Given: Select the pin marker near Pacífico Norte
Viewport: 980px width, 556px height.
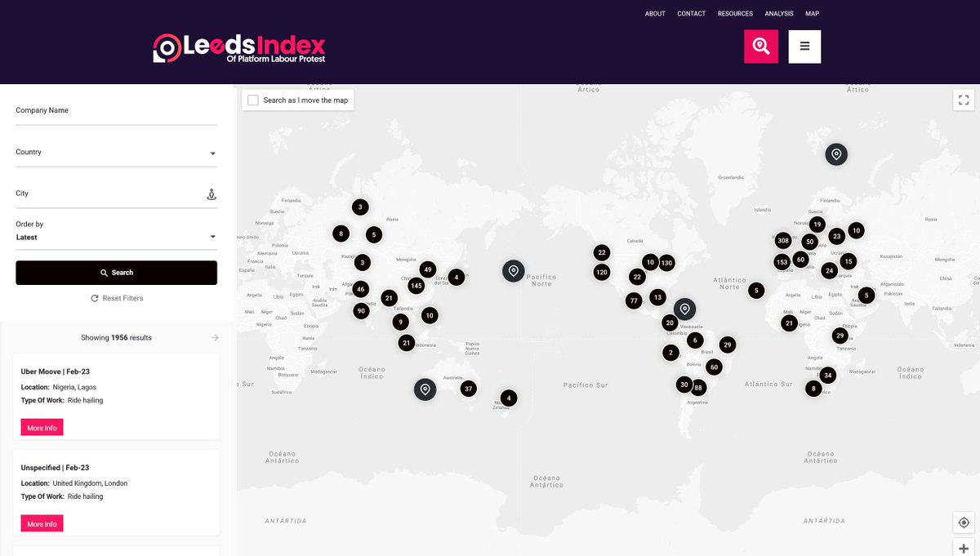Looking at the screenshot, I should point(513,270).
